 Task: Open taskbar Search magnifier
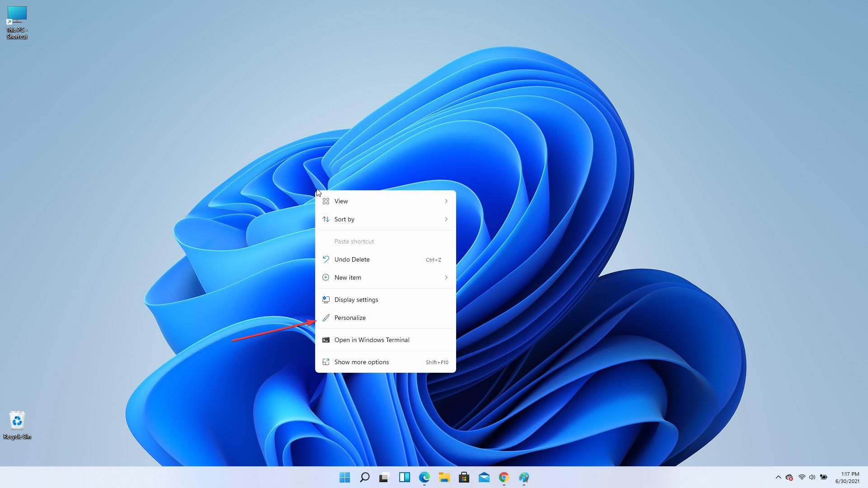(x=364, y=477)
